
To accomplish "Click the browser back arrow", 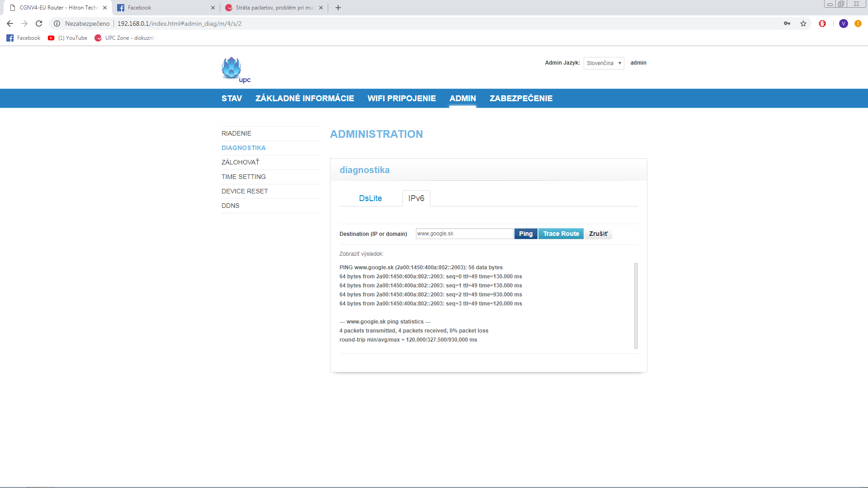I will tap(10, 23).
